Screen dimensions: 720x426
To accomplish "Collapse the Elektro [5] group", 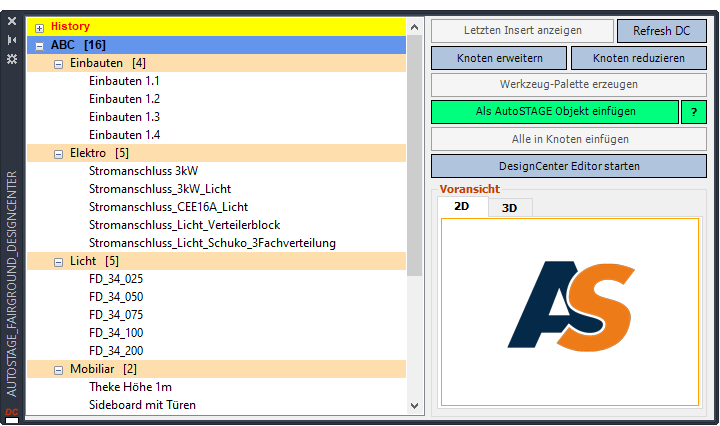I will pos(58,154).
